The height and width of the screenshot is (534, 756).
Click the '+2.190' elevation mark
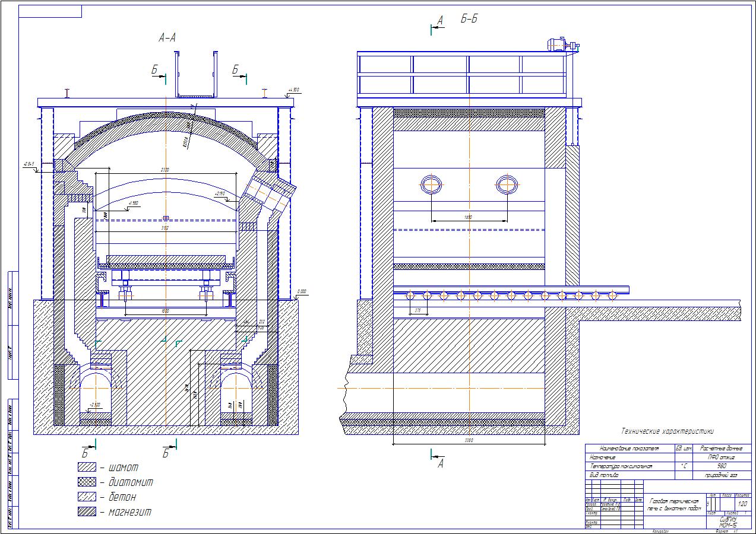click(220, 193)
